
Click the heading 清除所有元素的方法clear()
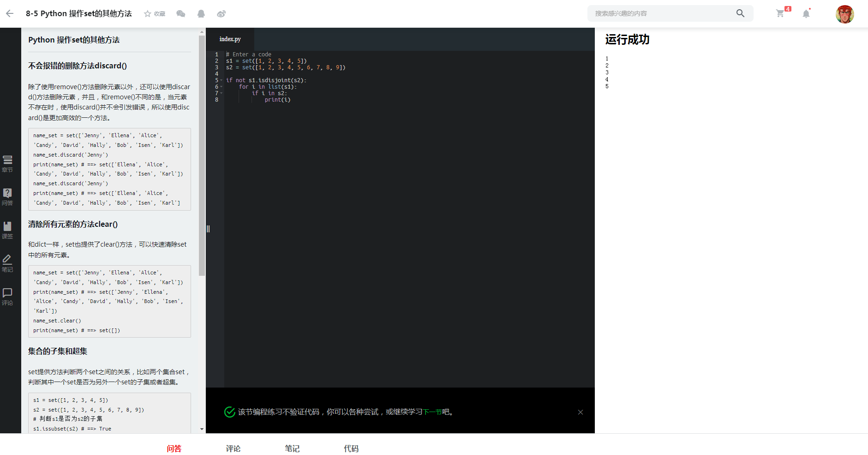click(73, 224)
